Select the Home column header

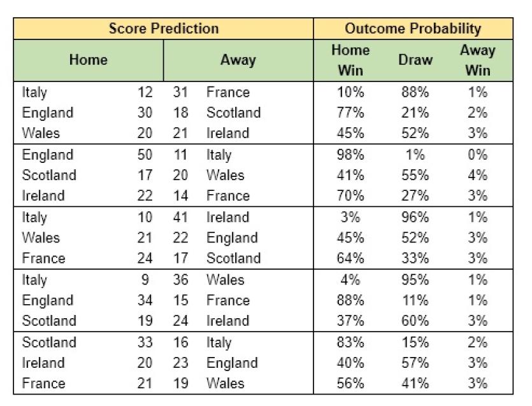89,60
